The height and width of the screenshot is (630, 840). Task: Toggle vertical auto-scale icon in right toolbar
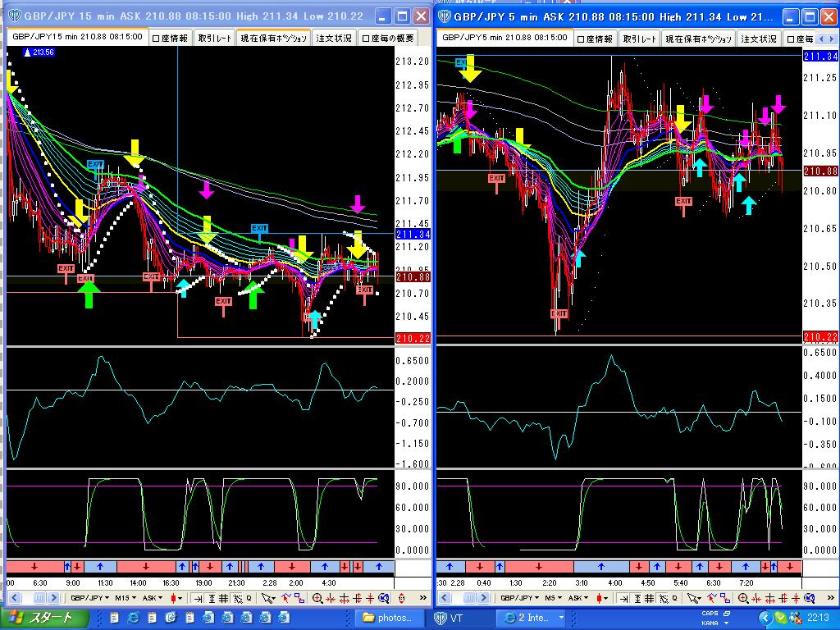637,598
